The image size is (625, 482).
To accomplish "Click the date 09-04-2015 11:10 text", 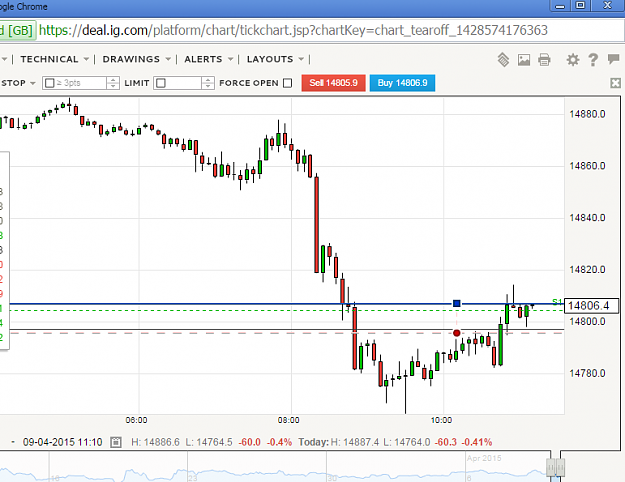I will (63, 442).
